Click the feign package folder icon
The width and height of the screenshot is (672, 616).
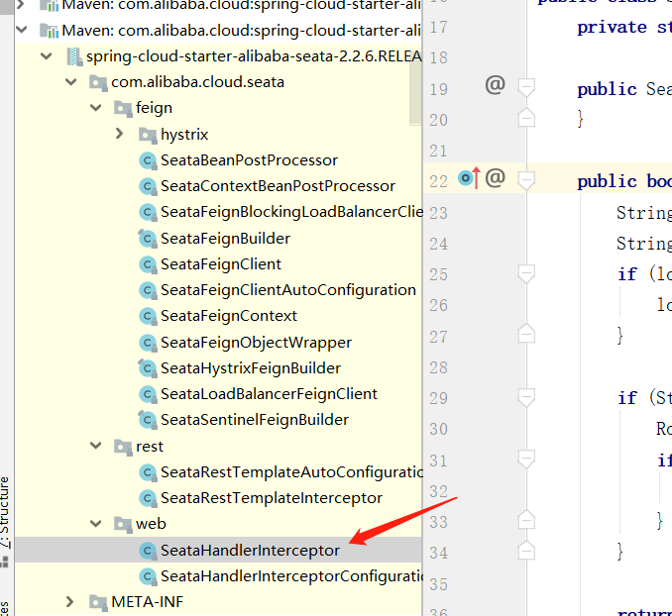tap(123, 108)
